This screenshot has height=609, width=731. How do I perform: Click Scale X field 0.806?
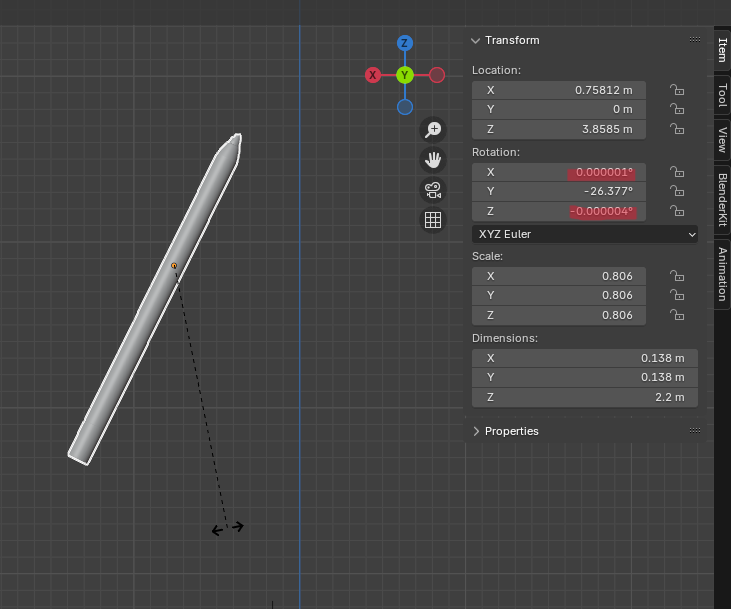[559, 276]
